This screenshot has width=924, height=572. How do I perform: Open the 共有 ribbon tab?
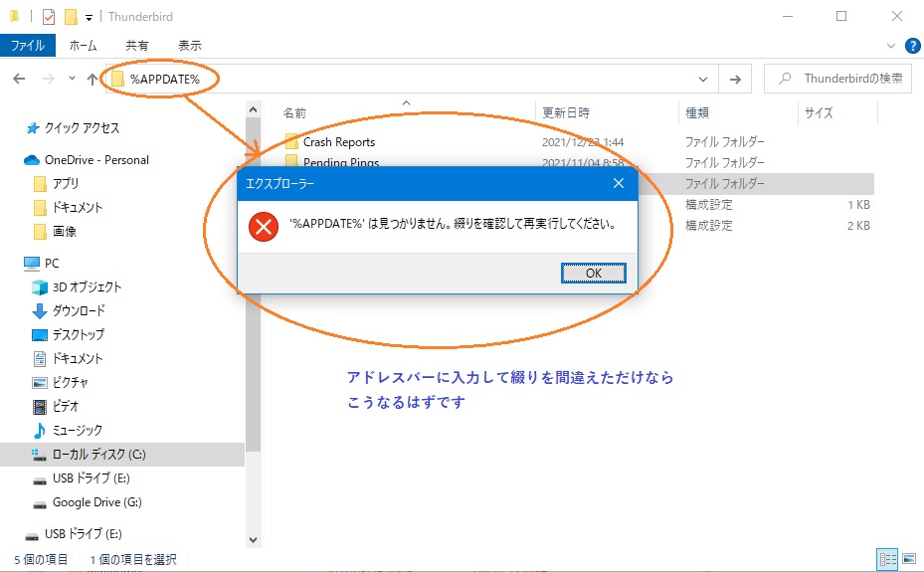[137, 46]
